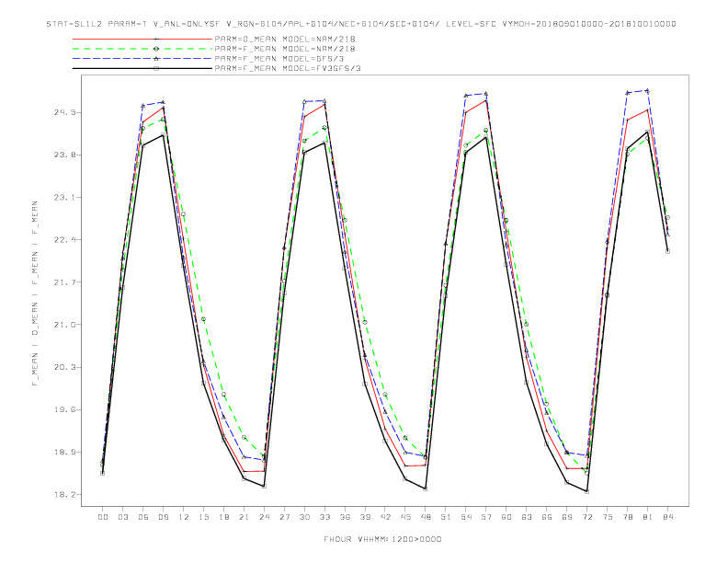Image resolution: width=728 pixels, height=563 pixels.
Task: Click the vertical y-axis label F_MEAN | O_MEAN
Action: [35, 293]
